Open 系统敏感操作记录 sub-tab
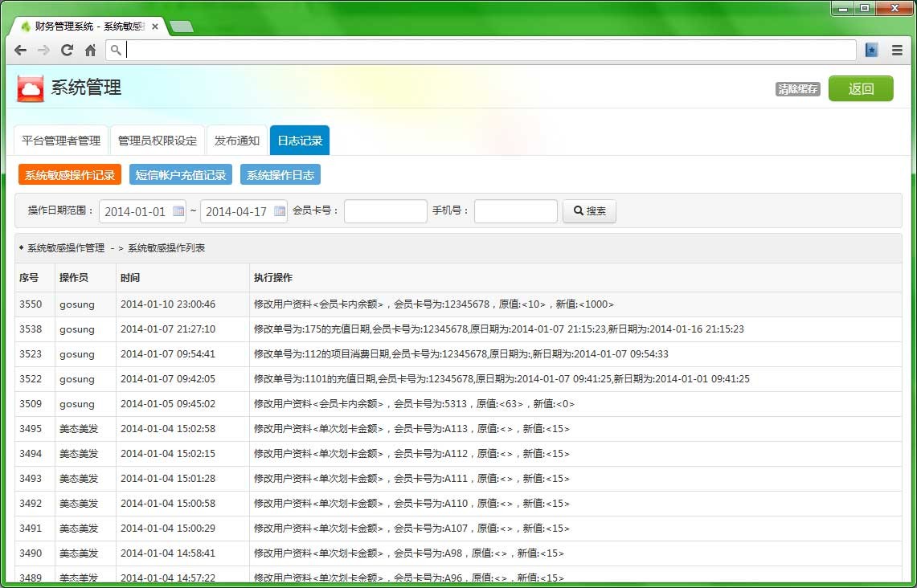This screenshot has height=588, width=917. click(x=70, y=175)
